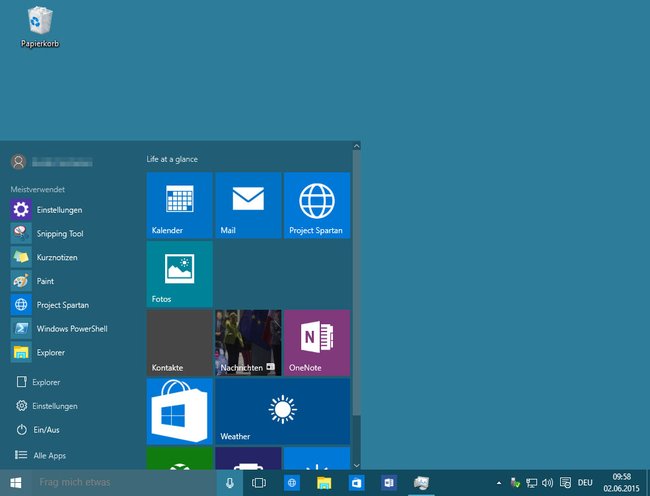This screenshot has width=650, height=496.
Task: Open the clock showing 09:58
Action: click(621, 483)
